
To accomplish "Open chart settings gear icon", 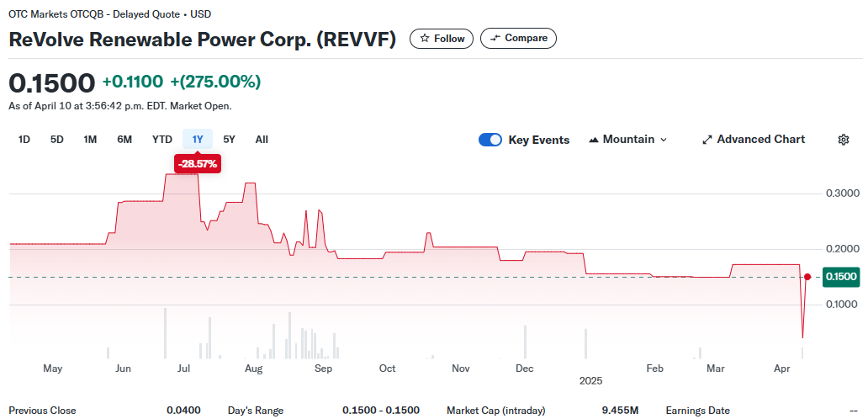I will point(843,140).
